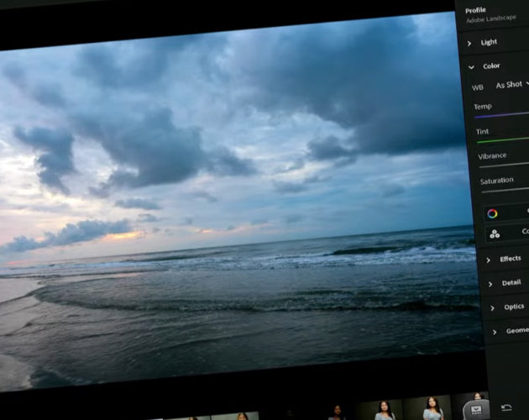This screenshot has height=420, width=529.
Task: Click the Adobe Landscape profile name
Action: click(491, 19)
